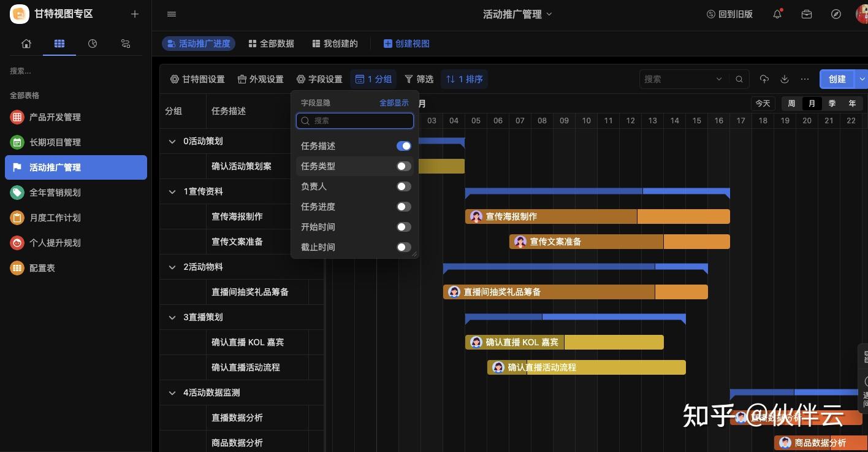Open 个人提升规划 table
Screen dimensions: 868x452
click(x=76, y=243)
